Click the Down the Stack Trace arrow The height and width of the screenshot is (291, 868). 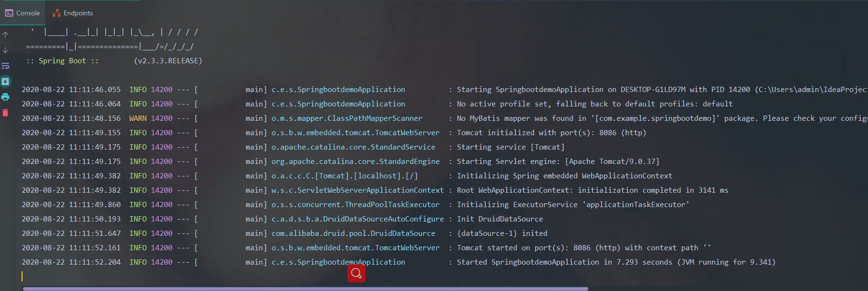click(x=6, y=50)
